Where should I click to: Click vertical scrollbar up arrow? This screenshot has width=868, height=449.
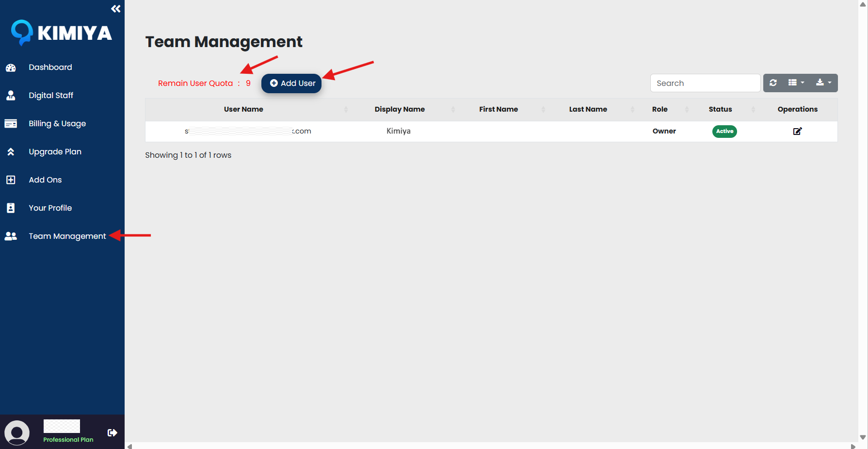[863, 4]
